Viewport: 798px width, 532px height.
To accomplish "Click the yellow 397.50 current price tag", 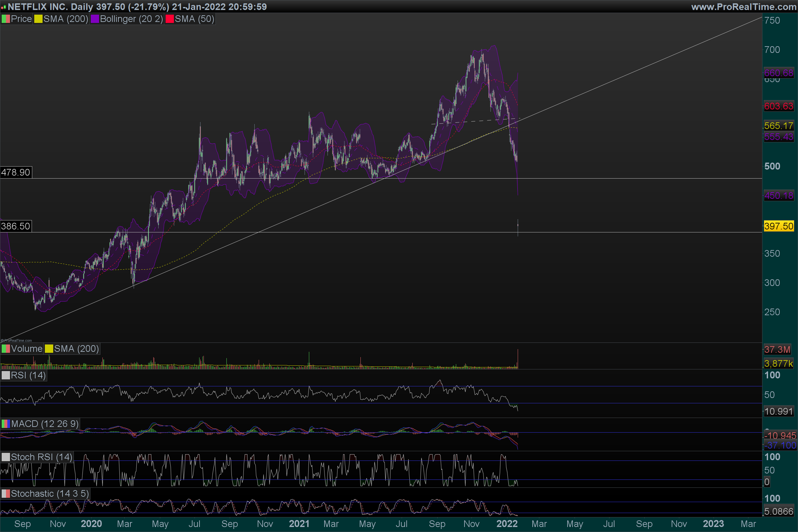I will (x=779, y=226).
